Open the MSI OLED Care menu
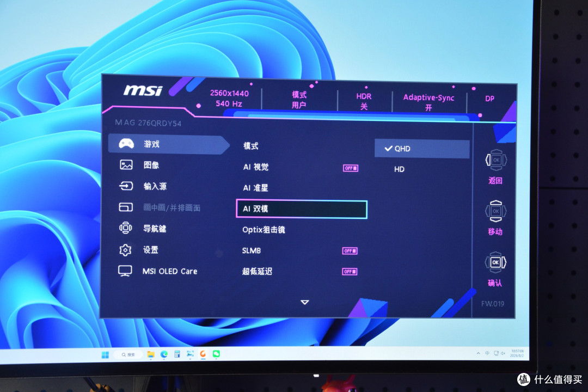Screen dimensions: 588x392 click(x=169, y=271)
